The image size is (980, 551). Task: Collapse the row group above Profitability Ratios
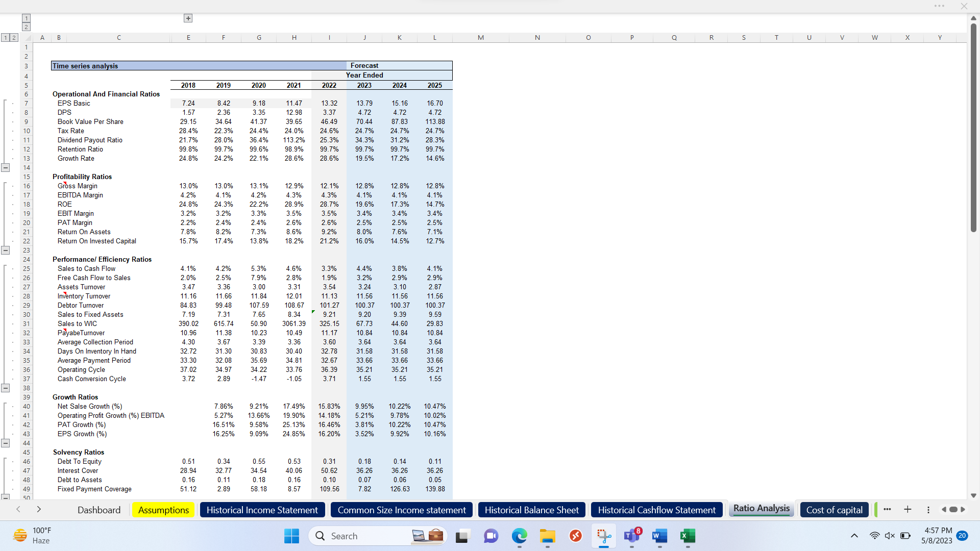[6, 167]
